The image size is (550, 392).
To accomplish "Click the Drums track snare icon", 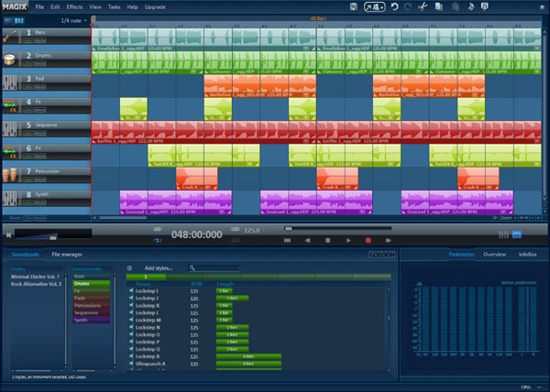I will click(x=10, y=60).
